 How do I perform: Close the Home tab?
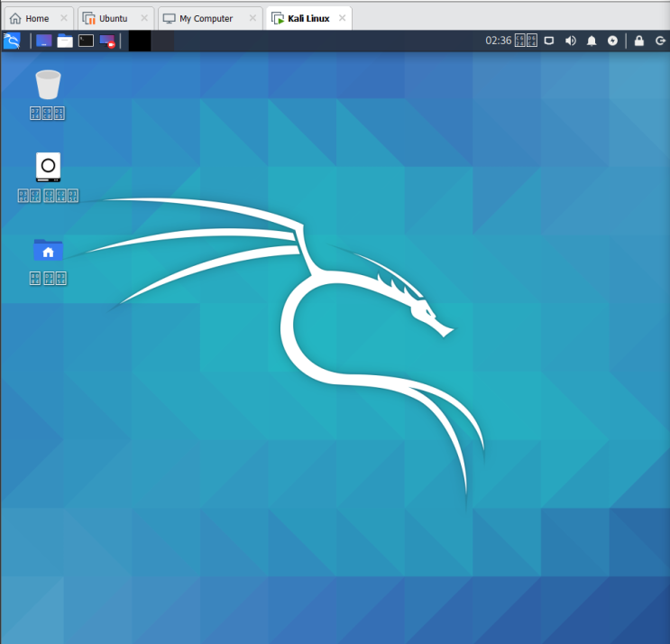[64, 18]
